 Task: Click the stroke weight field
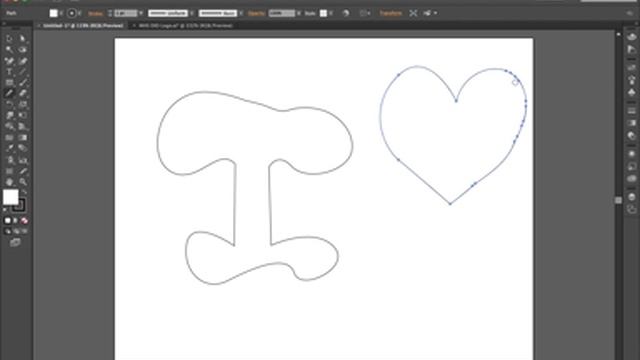125,13
